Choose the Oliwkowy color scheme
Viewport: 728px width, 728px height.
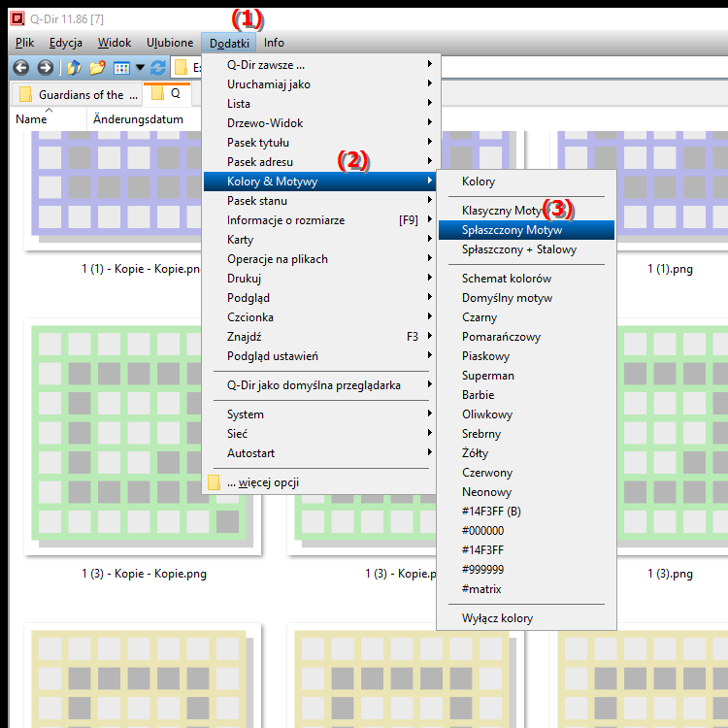point(526,414)
